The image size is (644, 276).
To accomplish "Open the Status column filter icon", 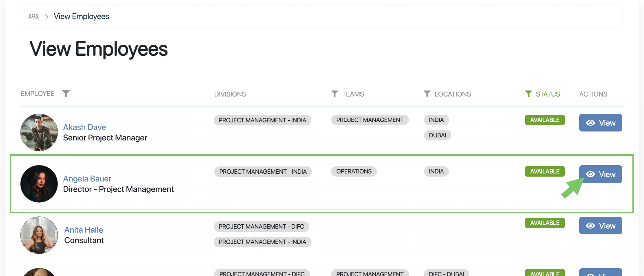I will click(529, 94).
